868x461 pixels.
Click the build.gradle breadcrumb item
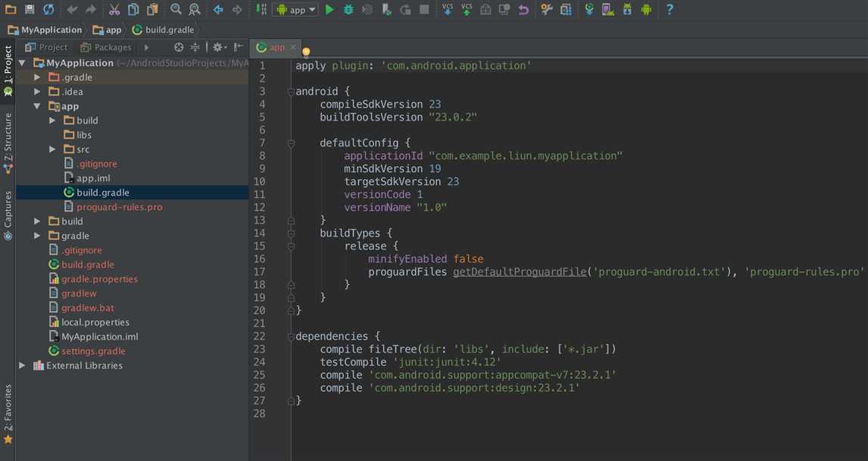tap(164, 30)
